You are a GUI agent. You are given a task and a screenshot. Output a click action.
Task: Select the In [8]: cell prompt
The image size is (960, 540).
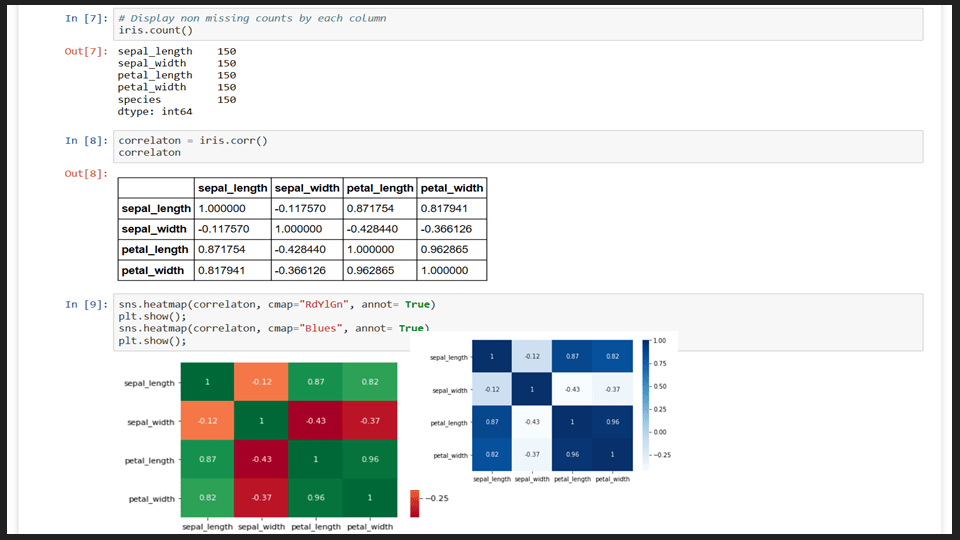click(x=86, y=141)
